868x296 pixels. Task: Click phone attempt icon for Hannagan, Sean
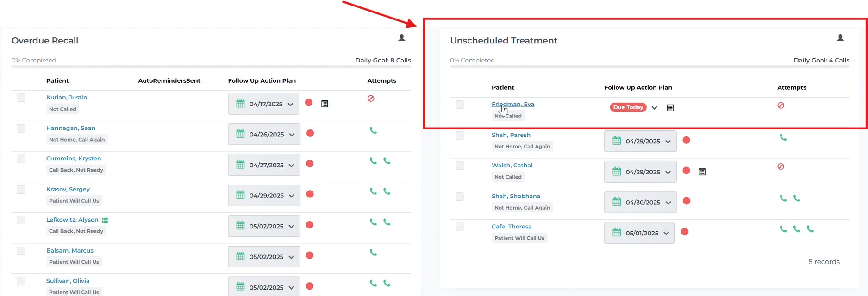click(373, 130)
